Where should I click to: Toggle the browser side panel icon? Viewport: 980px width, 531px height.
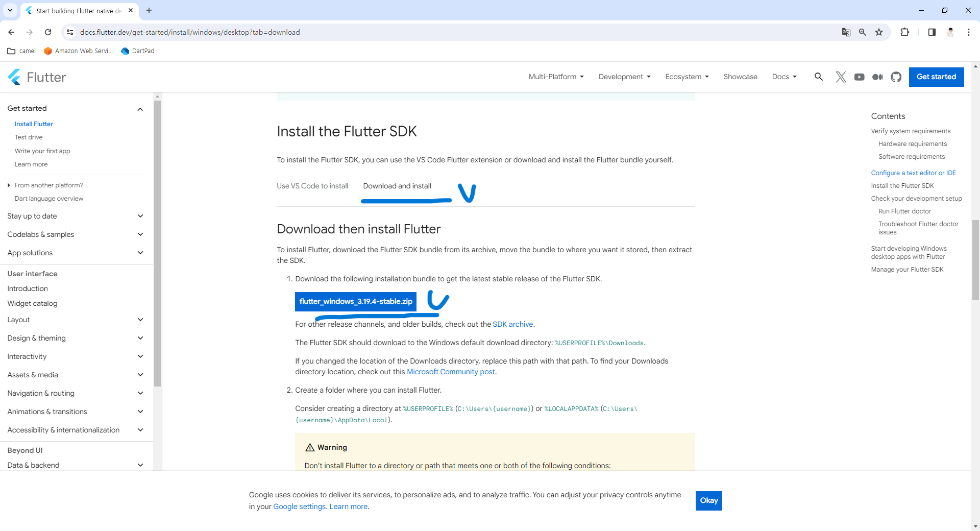[932, 32]
